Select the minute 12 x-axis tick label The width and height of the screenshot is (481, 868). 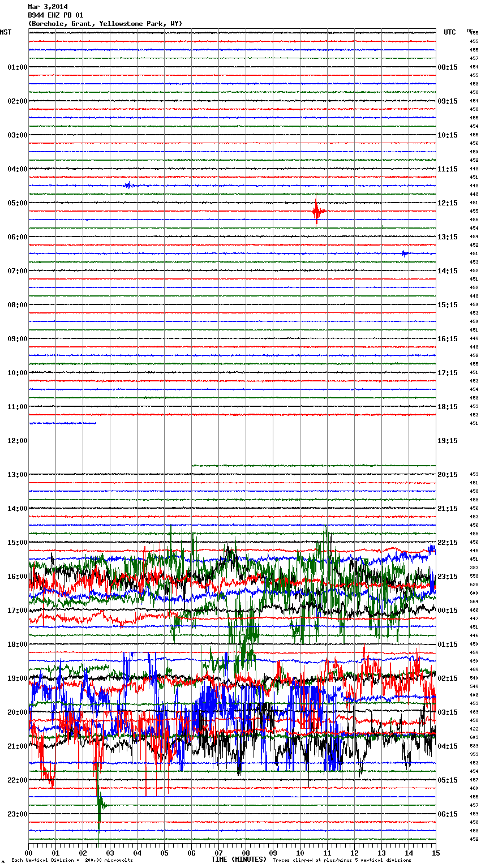click(x=354, y=853)
